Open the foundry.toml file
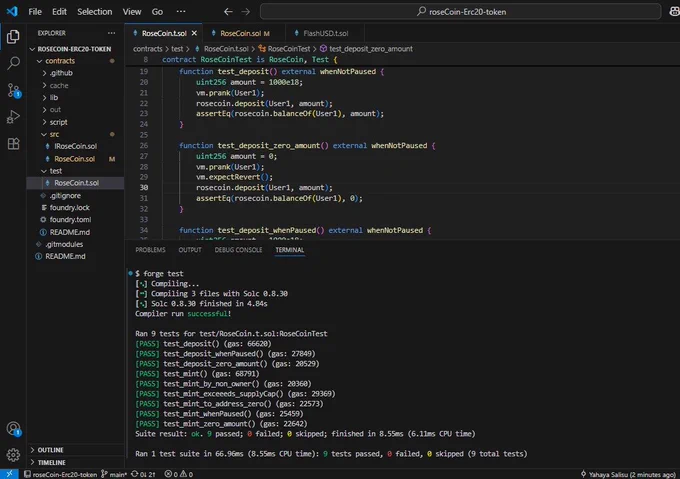Image resolution: width=680 pixels, height=479 pixels. tap(75, 220)
